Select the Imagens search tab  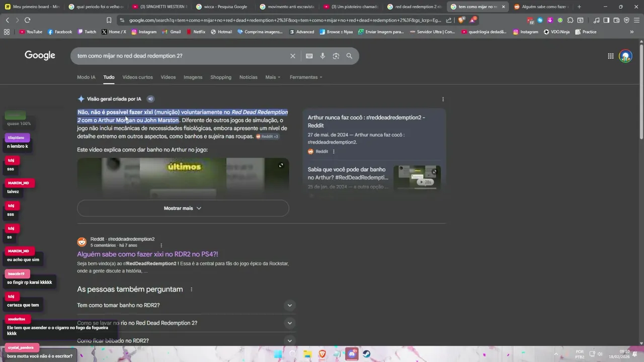[193, 77]
